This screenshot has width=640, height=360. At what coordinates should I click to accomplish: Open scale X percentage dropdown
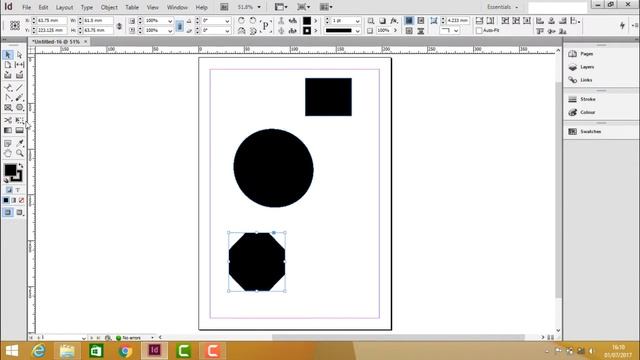click(x=170, y=21)
